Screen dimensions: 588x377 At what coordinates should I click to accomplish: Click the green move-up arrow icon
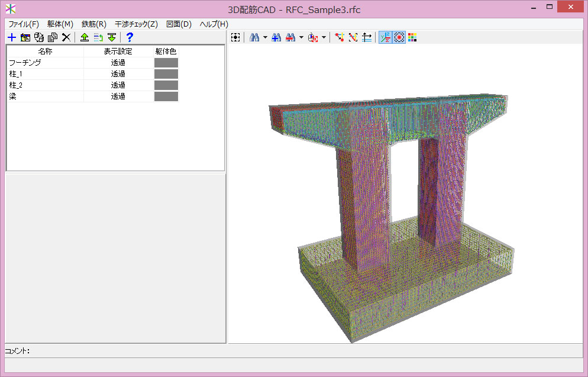[x=85, y=37]
